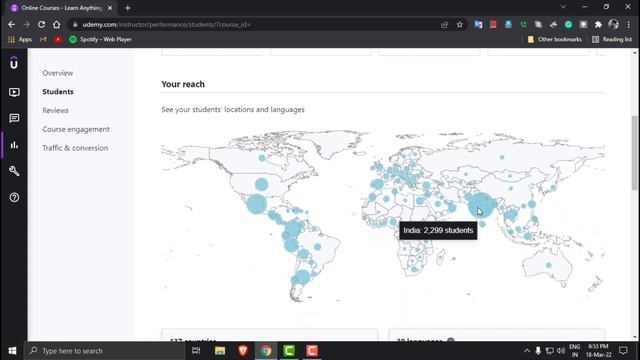The width and height of the screenshot is (640, 360).
Task: Show hidden system tray icons
Action: [527, 351]
